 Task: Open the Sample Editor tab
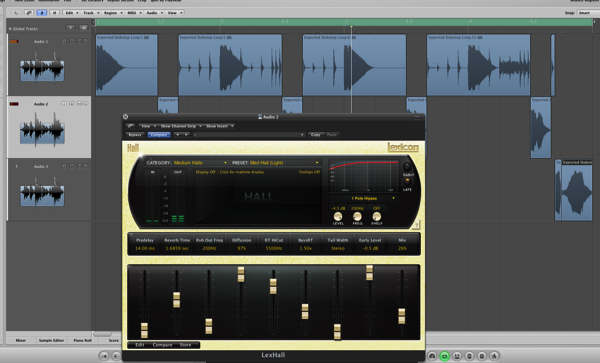51,340
